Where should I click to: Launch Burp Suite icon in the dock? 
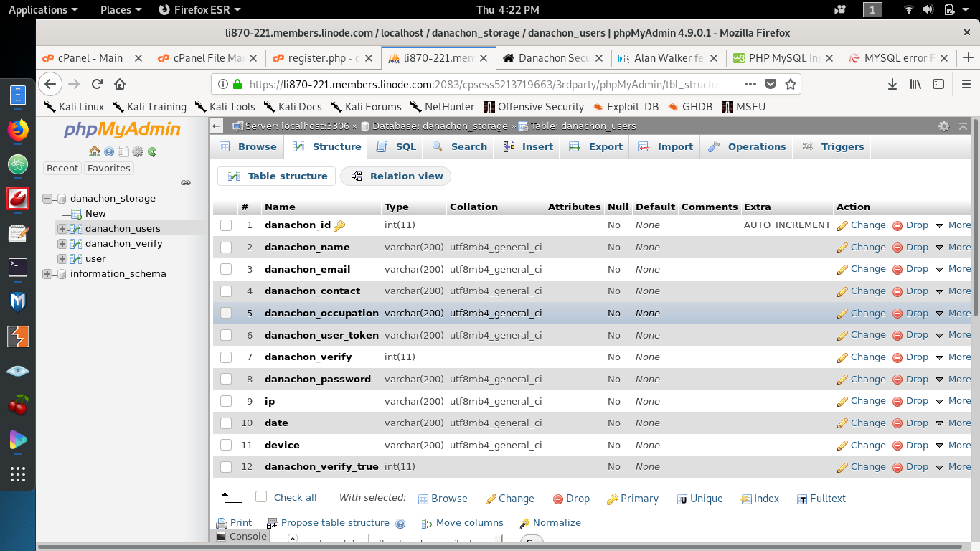[x=18, y=336]
